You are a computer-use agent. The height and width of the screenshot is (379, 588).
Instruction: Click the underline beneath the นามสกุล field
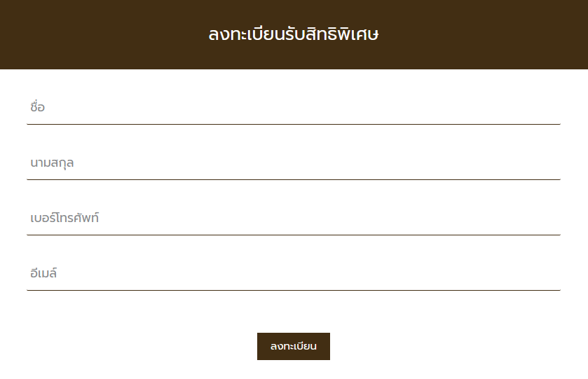tap(293, 179)
